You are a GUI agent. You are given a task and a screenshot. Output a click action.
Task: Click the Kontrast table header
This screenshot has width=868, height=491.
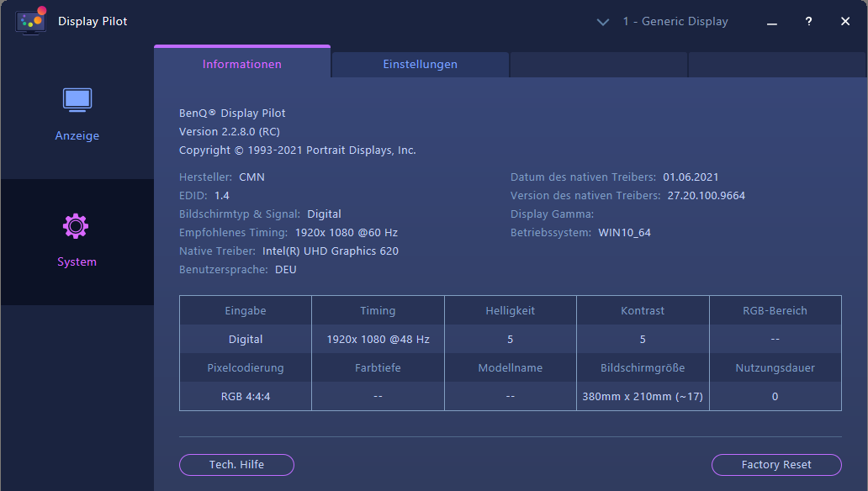[642, 310]
